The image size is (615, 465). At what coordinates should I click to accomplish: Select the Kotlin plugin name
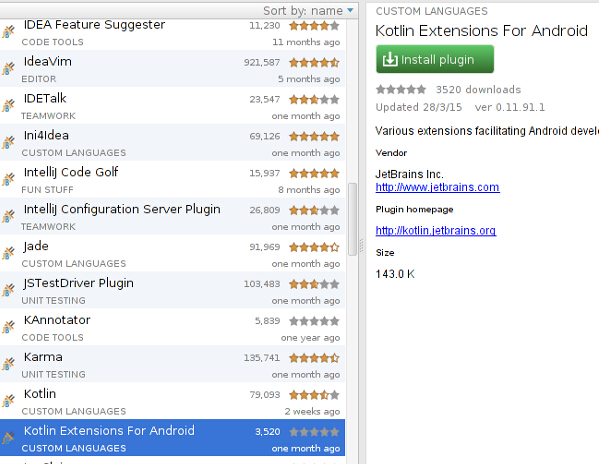point(40,394)
